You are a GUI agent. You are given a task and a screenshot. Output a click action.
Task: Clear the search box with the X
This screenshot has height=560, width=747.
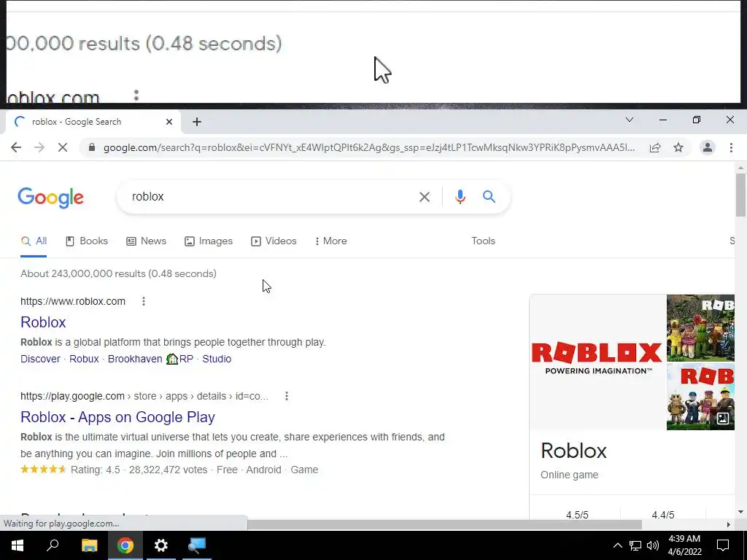[x=424, y=197]
